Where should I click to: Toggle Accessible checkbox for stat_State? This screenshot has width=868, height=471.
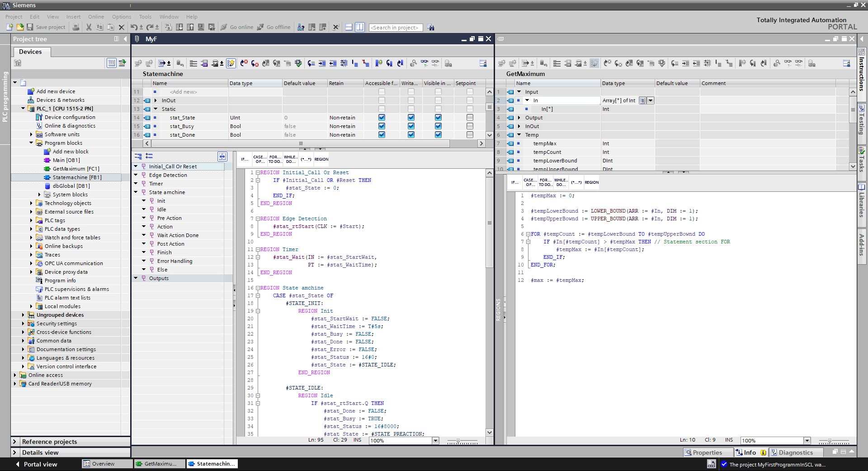click(382, 118)
